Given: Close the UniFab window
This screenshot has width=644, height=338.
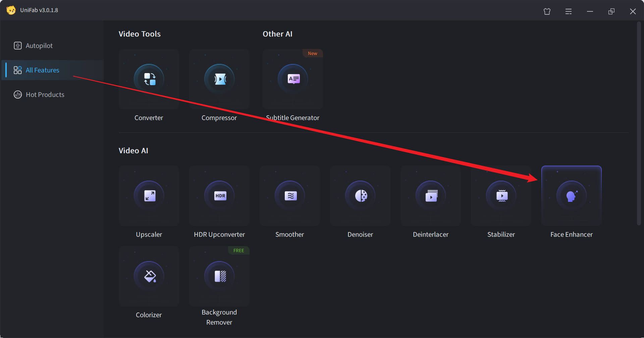Looking at the screenshot, I should [633, 11].
